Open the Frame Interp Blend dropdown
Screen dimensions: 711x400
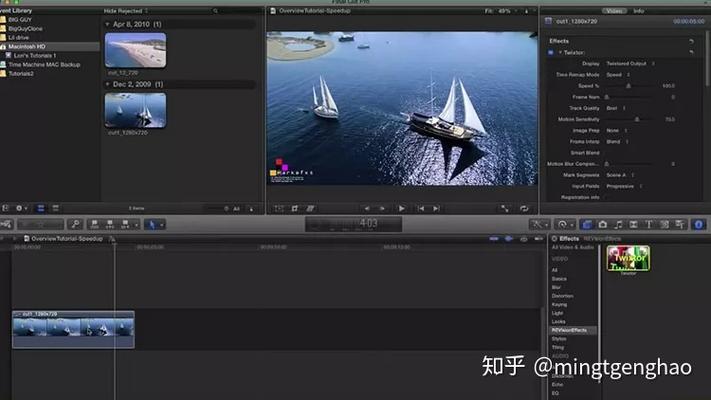click(x=617, y=141)
